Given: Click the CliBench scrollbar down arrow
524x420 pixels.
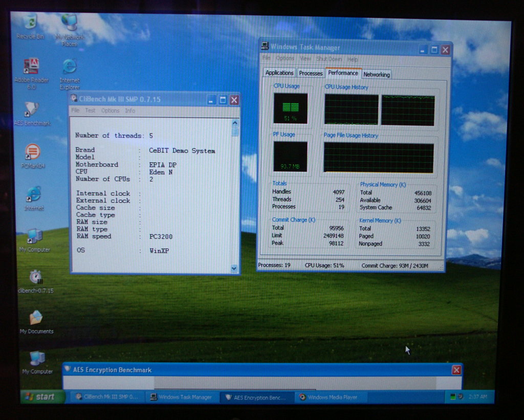Looking at the screenshot, I should pyautogui.click(x=234, y=268).
